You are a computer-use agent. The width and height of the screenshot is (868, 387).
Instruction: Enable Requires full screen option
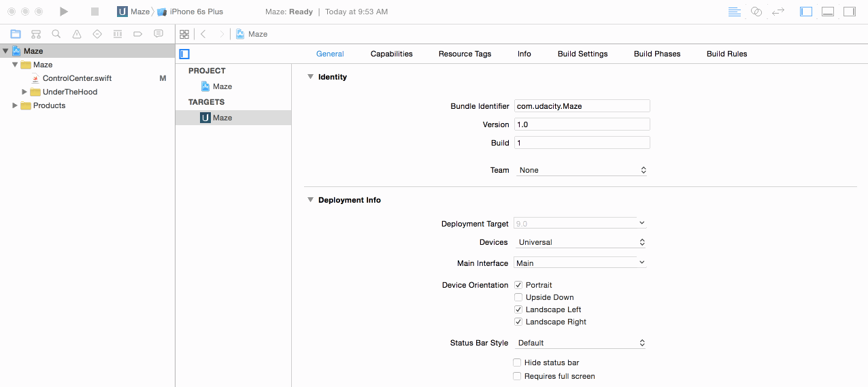[517, 376]
